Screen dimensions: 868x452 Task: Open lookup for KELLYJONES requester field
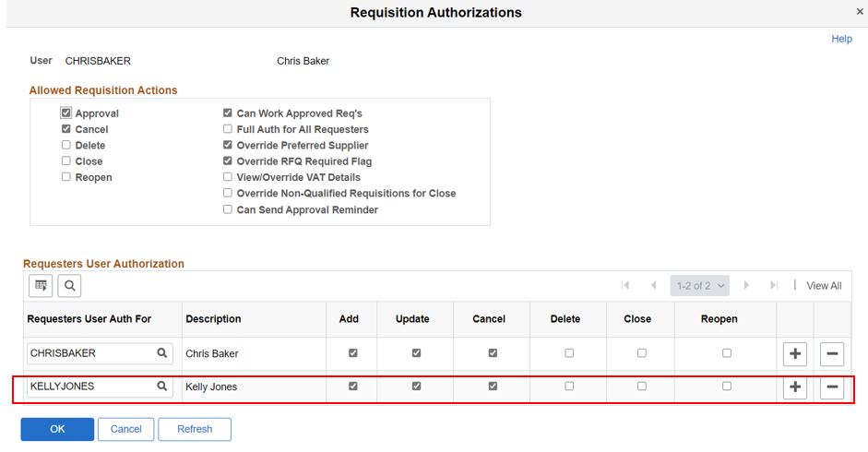162,387
